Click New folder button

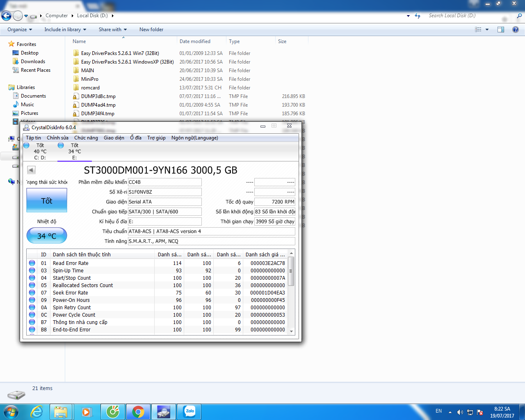[x=151, y=30]
